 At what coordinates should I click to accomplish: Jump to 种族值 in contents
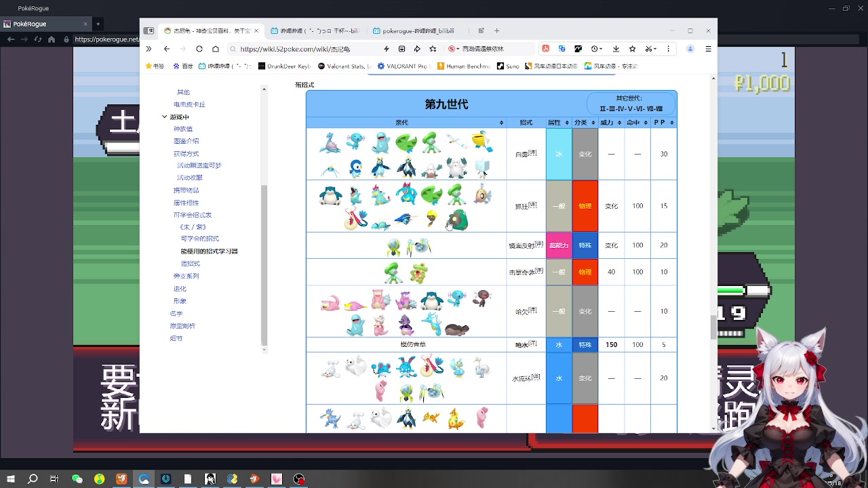[183, 129]
